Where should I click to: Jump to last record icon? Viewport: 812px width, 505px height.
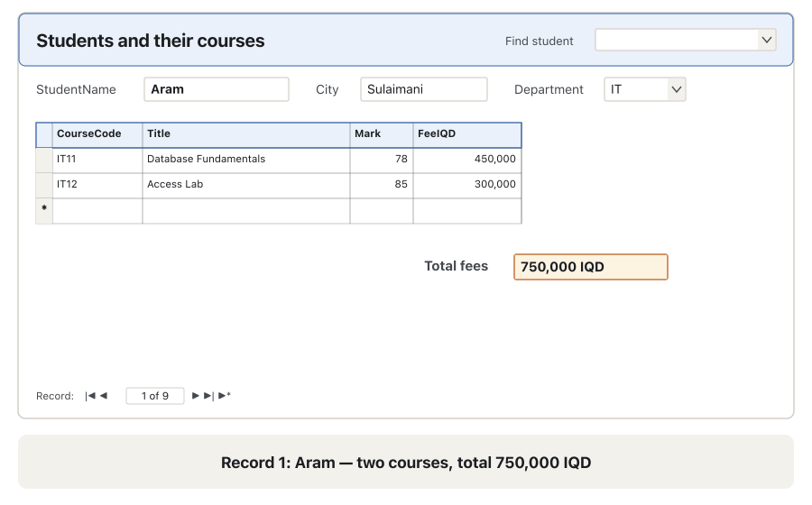pos(208,396)
